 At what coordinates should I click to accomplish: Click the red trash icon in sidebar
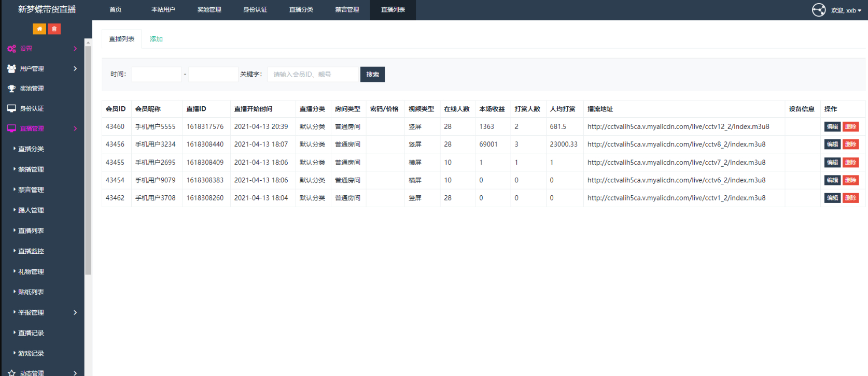54,29
